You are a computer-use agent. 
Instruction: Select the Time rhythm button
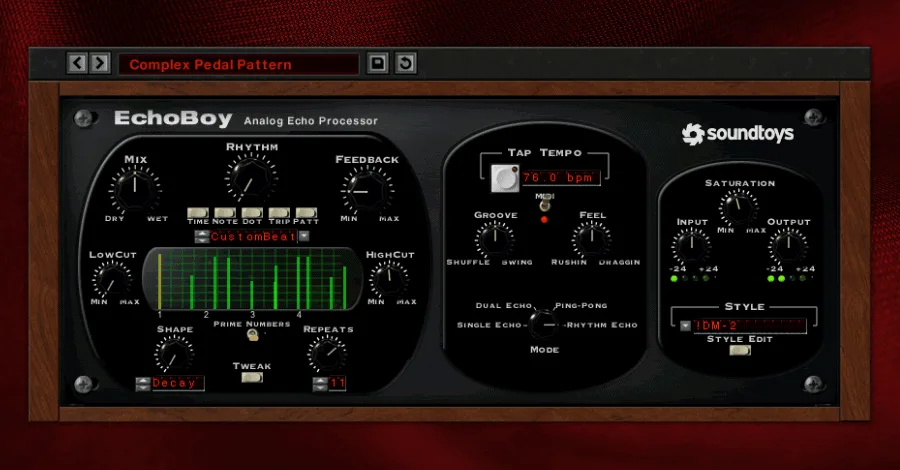pyautogui.click(x=198, y=213)
